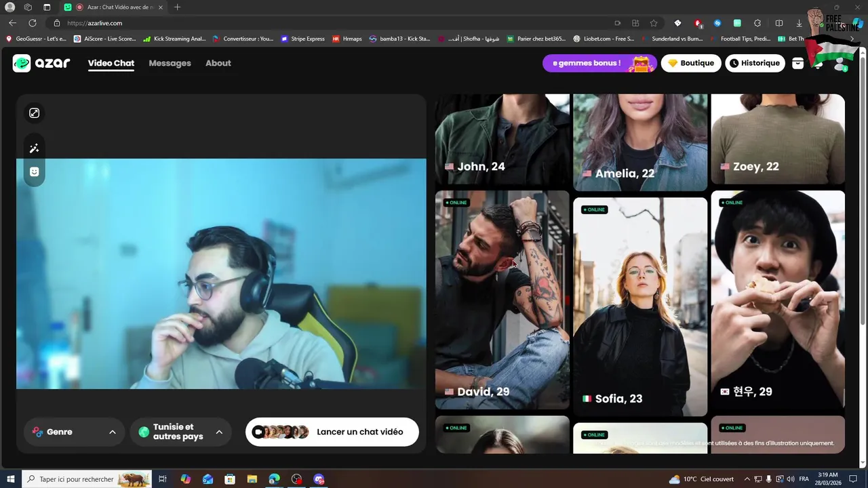Screen dimensions: 868x488
Task: Open the Historique page
Action: pyautogui.click(x=754, y=63)
